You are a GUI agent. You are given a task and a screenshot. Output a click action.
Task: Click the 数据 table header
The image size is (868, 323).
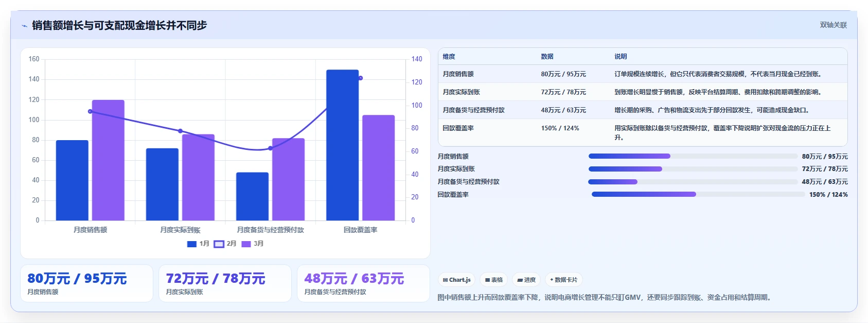point(547,57)
